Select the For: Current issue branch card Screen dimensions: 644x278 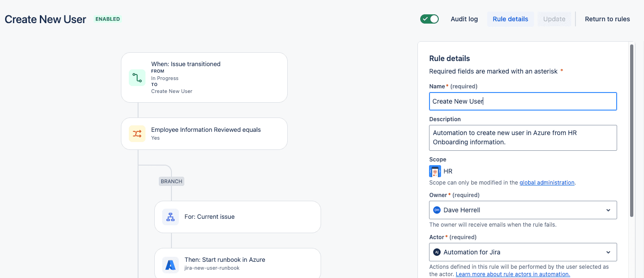point(238,217)
